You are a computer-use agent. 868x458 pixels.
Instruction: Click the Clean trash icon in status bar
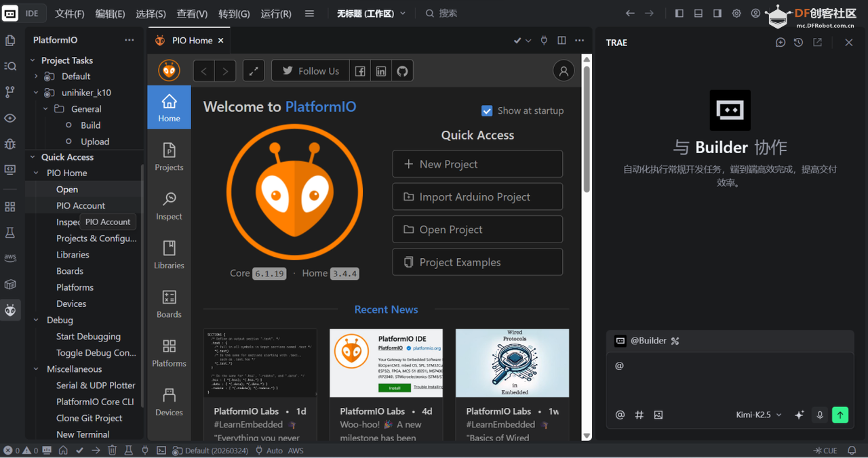pos(112,450)
